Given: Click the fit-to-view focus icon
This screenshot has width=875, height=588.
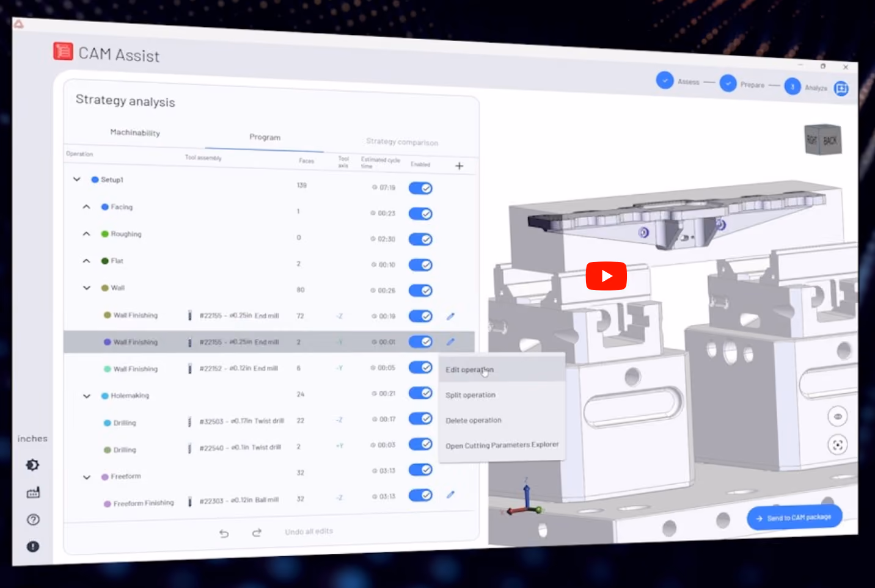Looking at the screenshot, I should point(838,445).
